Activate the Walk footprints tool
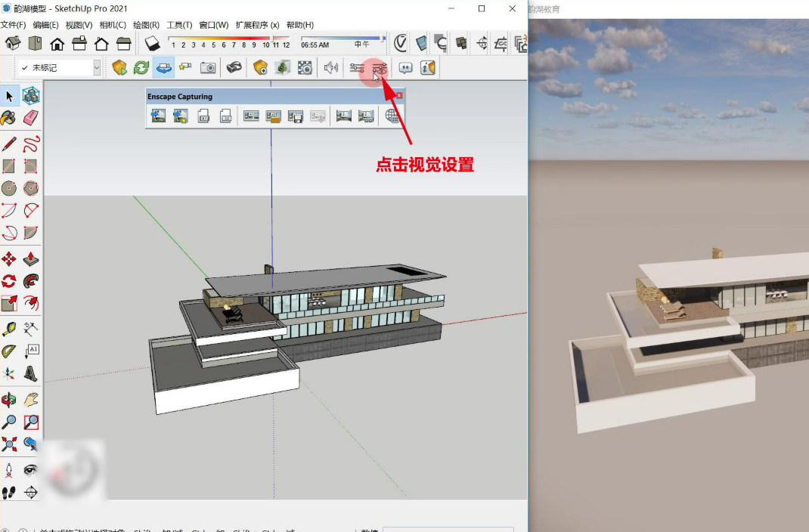 point(9,492)
